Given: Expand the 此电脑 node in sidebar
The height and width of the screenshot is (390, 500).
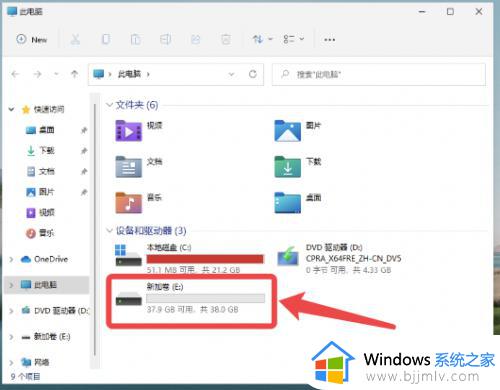Looking at the screenshot, I should pyautogui.click(x=11, y=285).
